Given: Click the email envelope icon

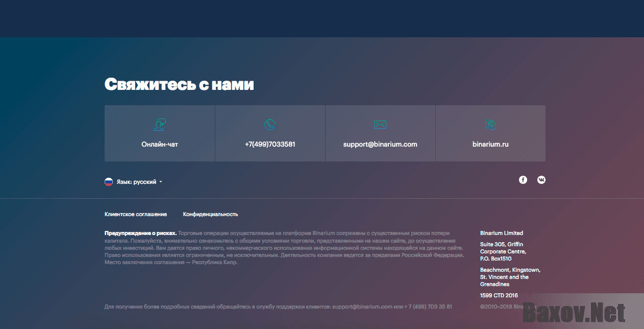Looking at the screenshot, I should 380,124.
